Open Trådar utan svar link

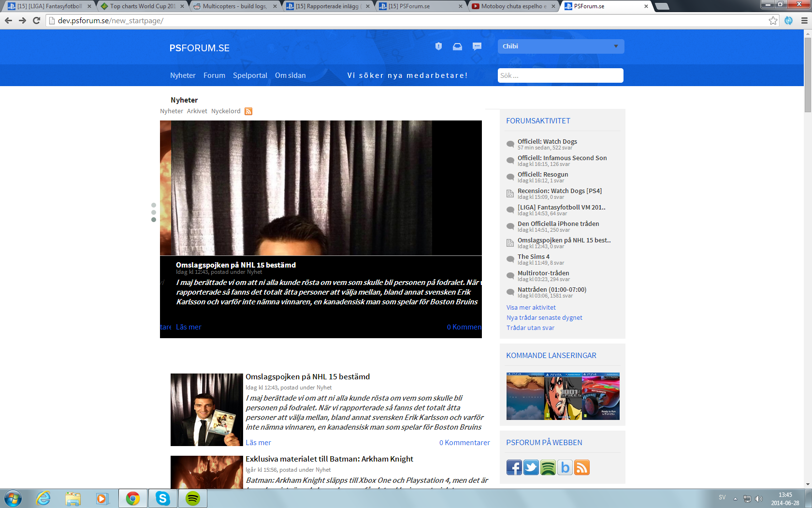click(x=530, y=328)
